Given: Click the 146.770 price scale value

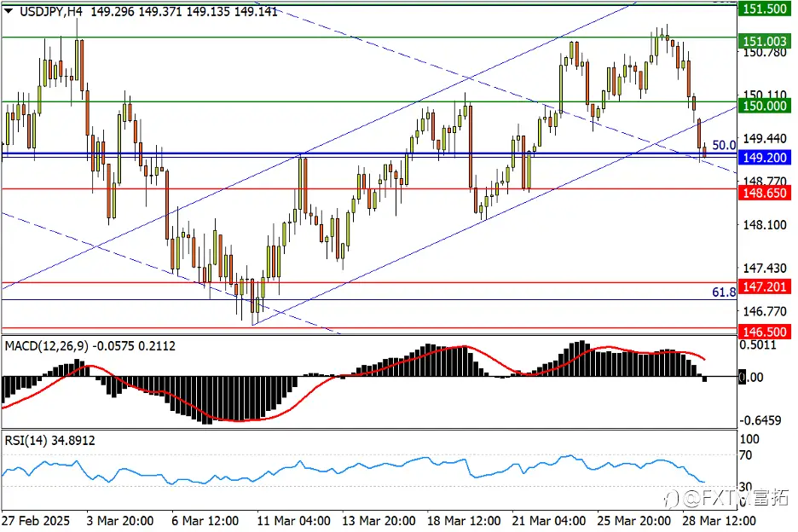Looking at the screenshot, I should tap(765, 311).
